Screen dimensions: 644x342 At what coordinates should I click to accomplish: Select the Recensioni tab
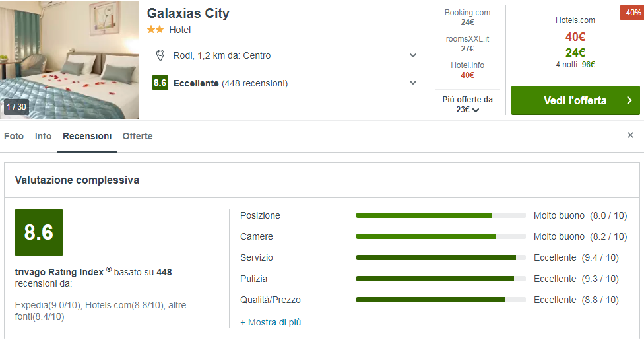[87, 136]
